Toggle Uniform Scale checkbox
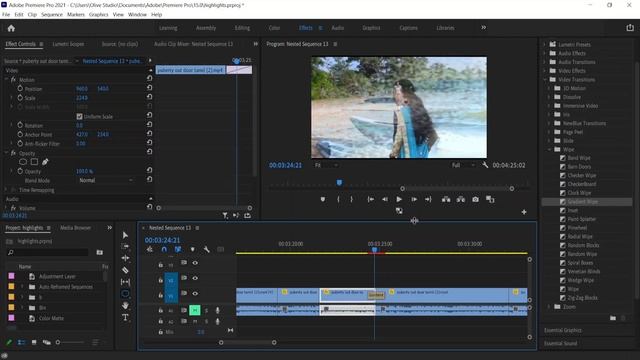The height and width of the screenshot is (360, 640). (79, 116)
